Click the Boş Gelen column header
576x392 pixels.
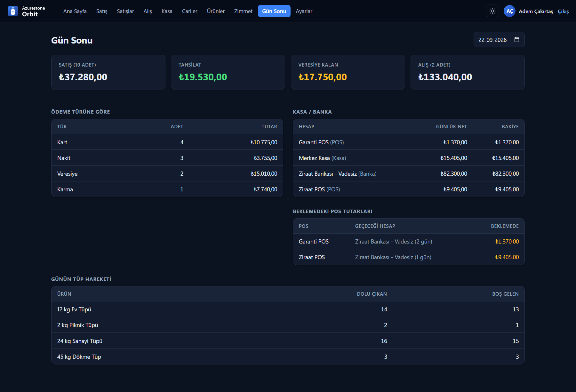pos(505,294)
